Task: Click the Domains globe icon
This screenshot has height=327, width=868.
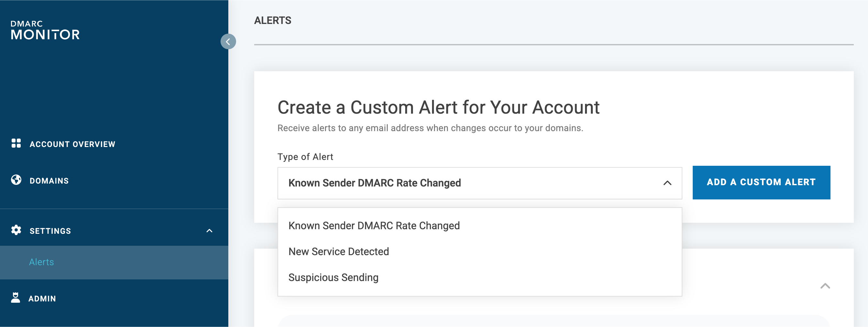Action: (x=16, y=180)
